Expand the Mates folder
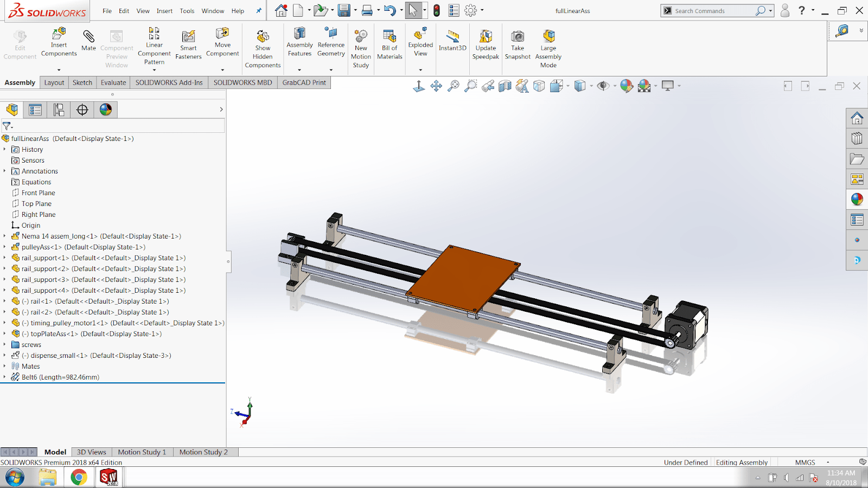868x488 pixels. (x=5, y=366)
